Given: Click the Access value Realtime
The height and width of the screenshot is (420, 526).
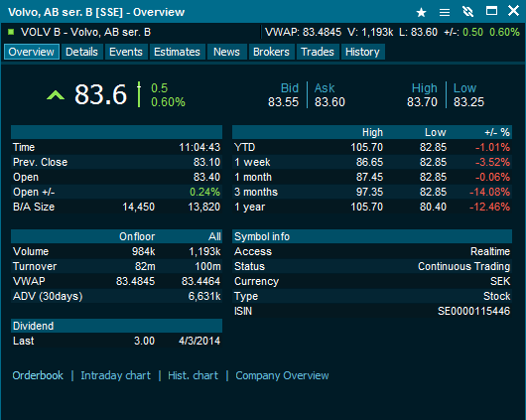Looking at the screenshot, I should point(490,251).
